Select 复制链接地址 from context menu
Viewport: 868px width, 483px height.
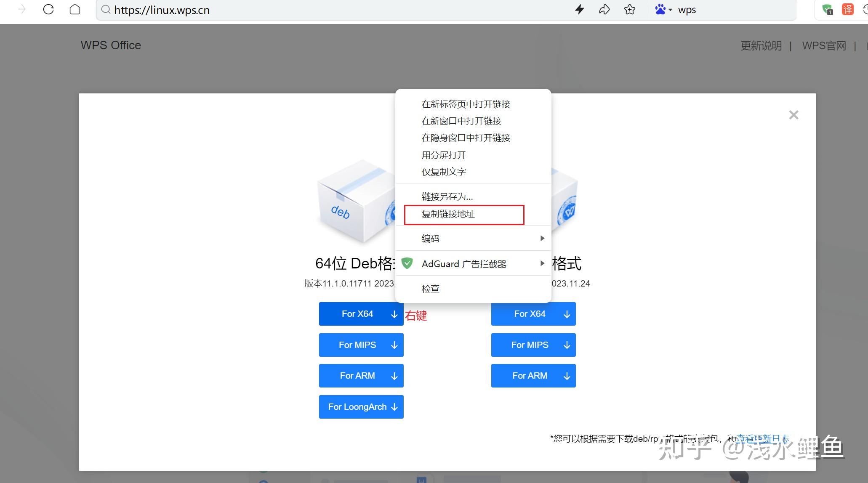pyautogui.click(x=447, y=214)
